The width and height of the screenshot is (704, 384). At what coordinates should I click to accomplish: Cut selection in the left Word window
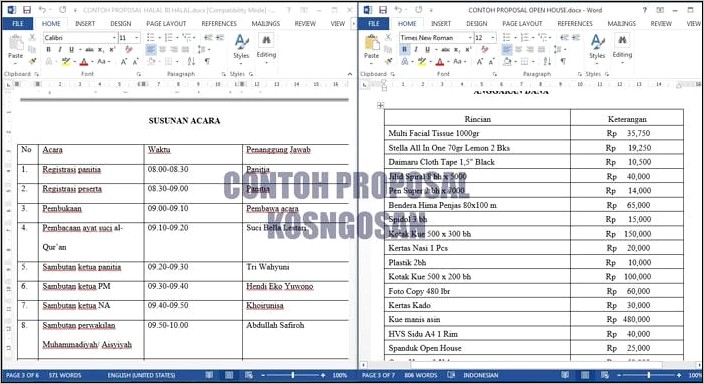pyautogui.click(x=32, y=38)
